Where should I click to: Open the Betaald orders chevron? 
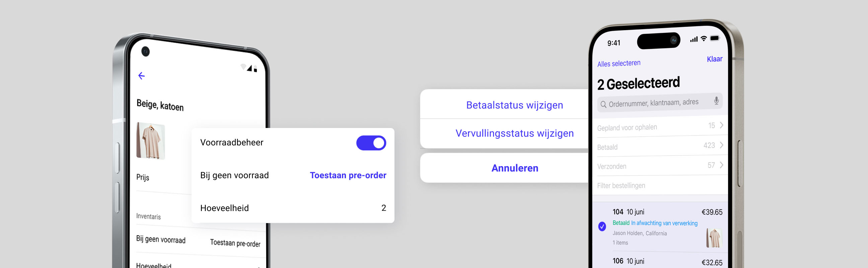pos(721,145)
